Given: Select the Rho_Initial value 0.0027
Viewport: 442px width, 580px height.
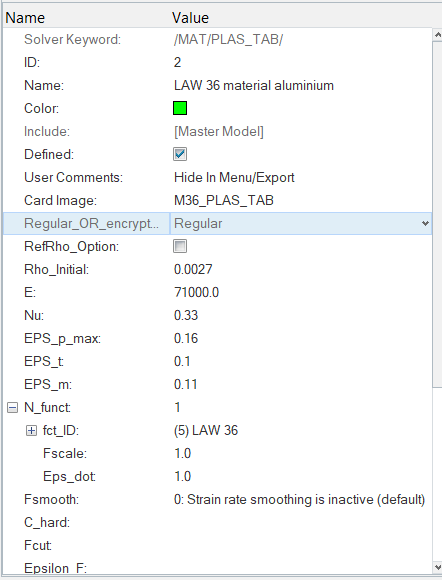Looking at the screenshot, I should coord(193,269).
